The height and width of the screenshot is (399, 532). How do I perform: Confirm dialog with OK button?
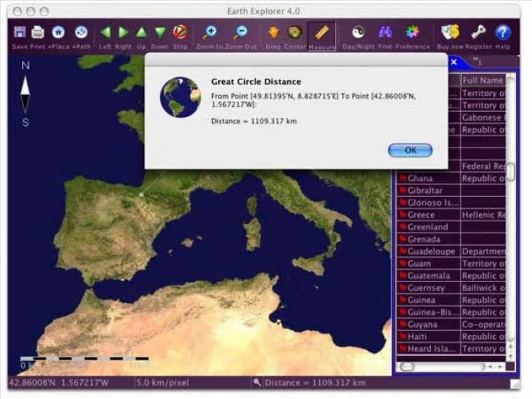coord(410,150)
